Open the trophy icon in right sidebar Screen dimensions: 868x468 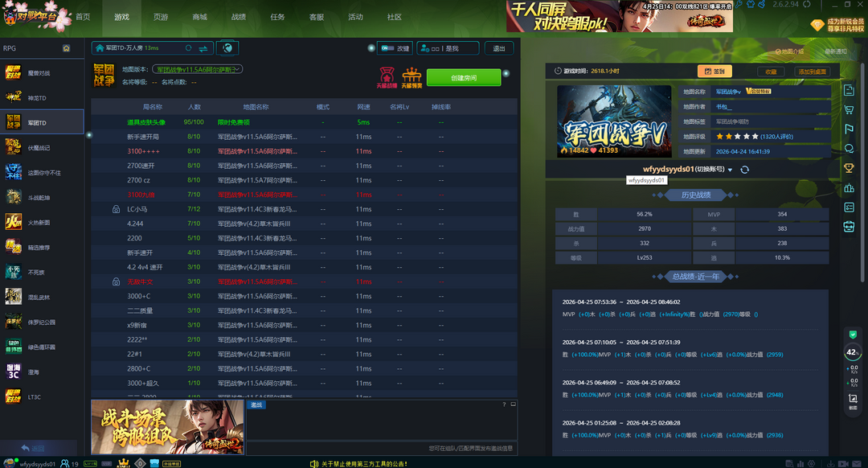[849, 168]
